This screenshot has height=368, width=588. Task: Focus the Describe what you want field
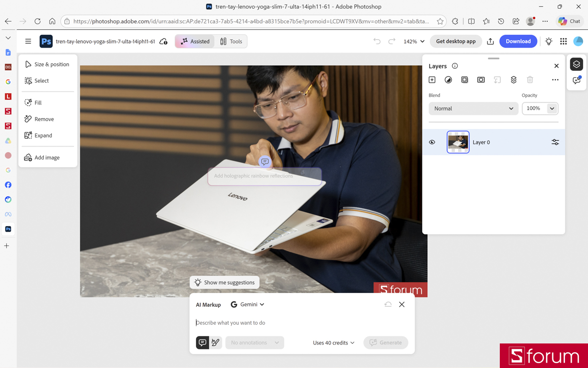(301, 322)
